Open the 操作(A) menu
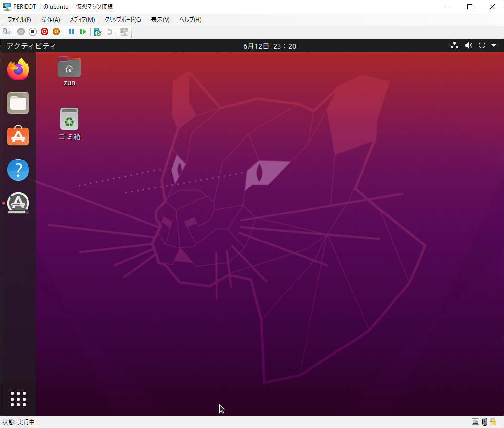 51,20
